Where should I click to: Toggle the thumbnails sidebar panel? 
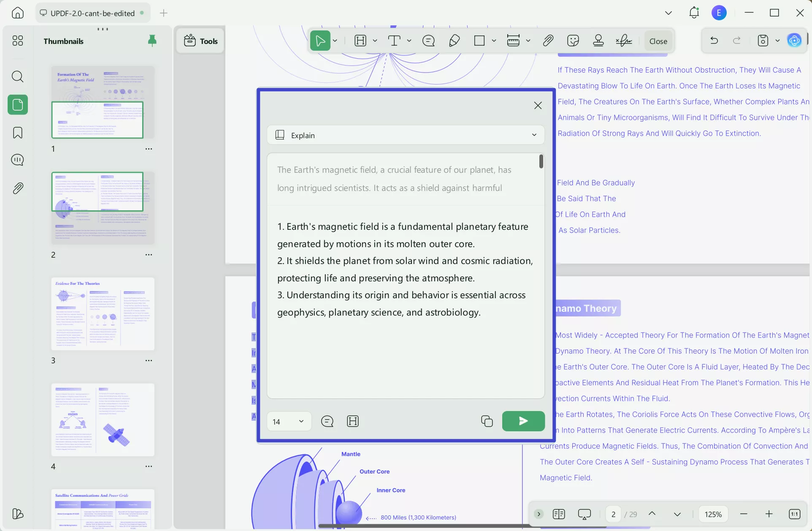pos(18,105)
